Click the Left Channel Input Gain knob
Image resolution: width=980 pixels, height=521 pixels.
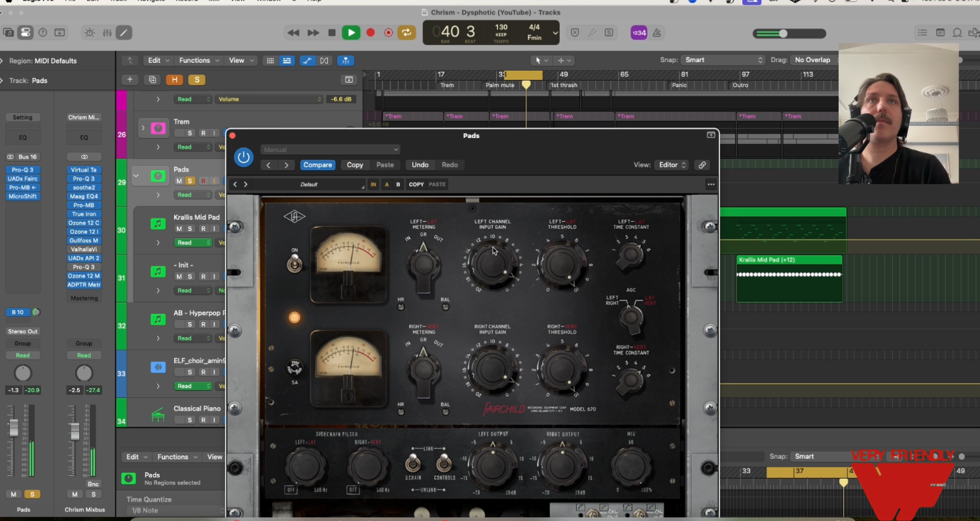pyautogui.click(x=492, y=263)
